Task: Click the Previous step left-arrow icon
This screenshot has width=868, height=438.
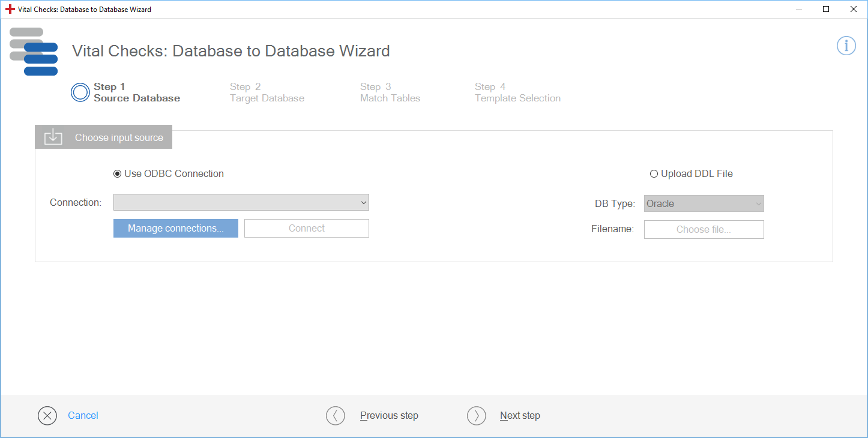Action: [336, 416]
